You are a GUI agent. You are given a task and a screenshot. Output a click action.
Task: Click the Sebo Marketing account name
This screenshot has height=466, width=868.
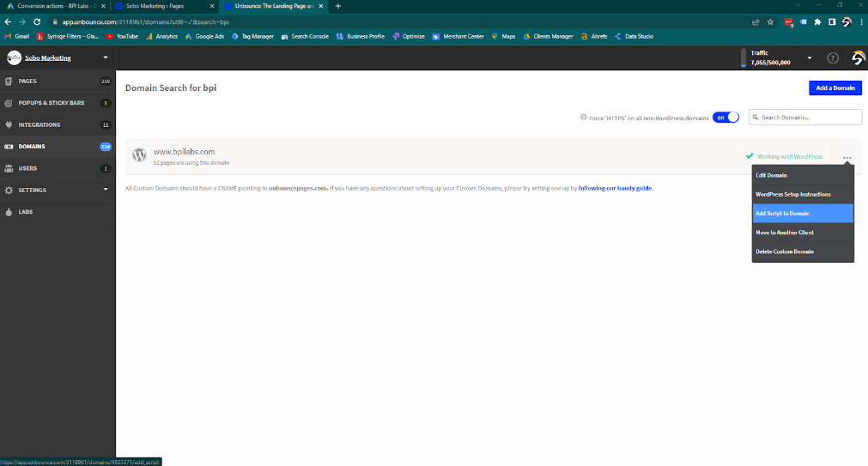[47, 58]
